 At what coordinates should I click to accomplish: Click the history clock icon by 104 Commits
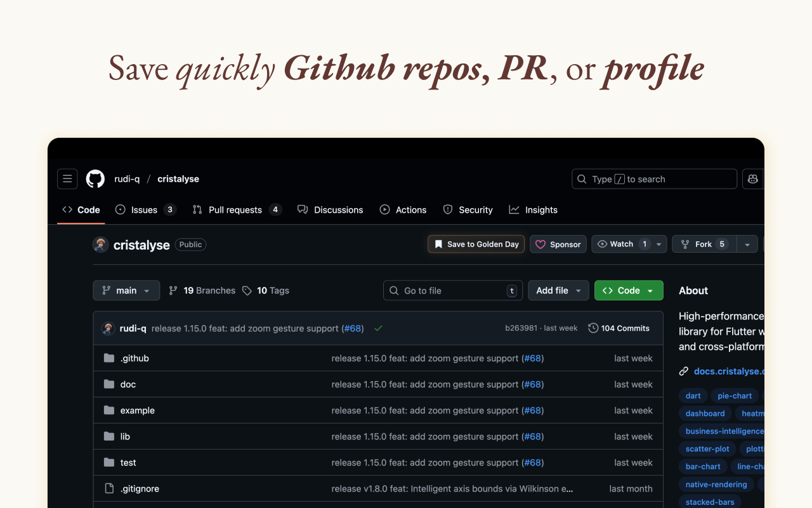click(x=593, y=328)
